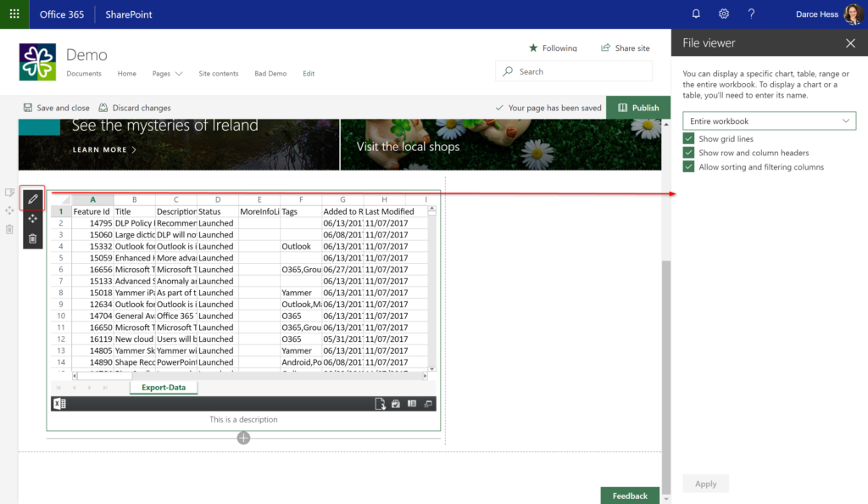The width and height of the screenshot is (868, 504).
Task: Click the Office 365 link in the header
Action: [x=61, y=14]
